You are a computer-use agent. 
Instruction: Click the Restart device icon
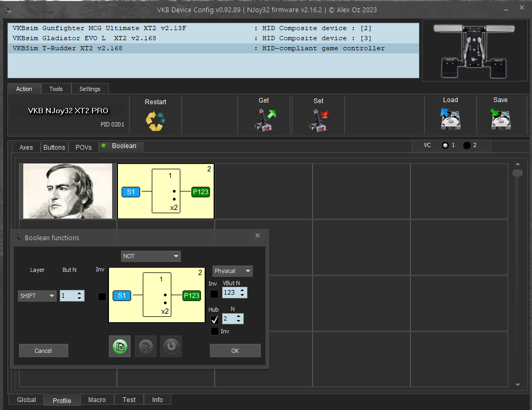tap(155, 121)
